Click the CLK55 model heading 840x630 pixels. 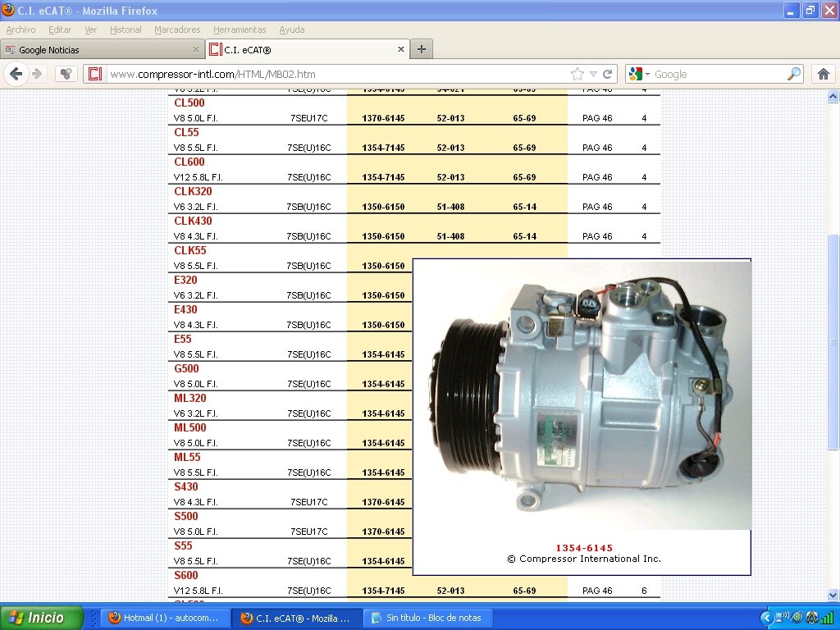pyautogui.click(x=190, y=250)
